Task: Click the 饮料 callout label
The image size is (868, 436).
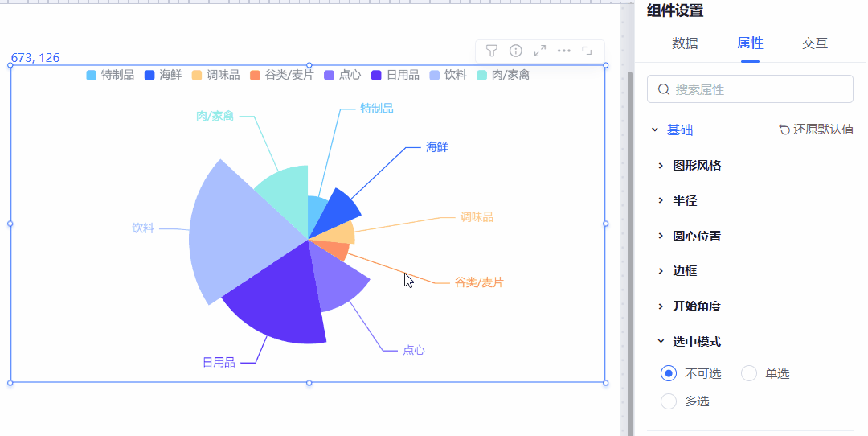Action: tap(143, 228)
